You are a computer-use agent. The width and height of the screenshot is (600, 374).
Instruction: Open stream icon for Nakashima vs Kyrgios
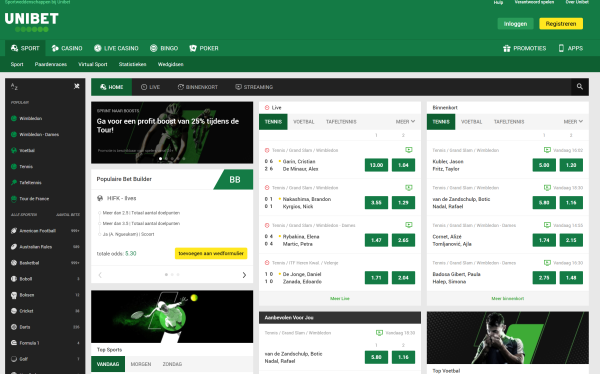click(409, 188)
